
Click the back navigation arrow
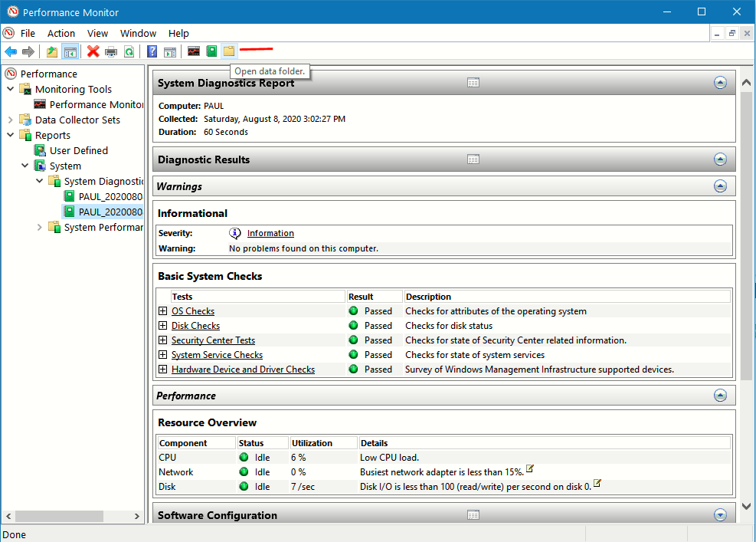click(11, 50)
